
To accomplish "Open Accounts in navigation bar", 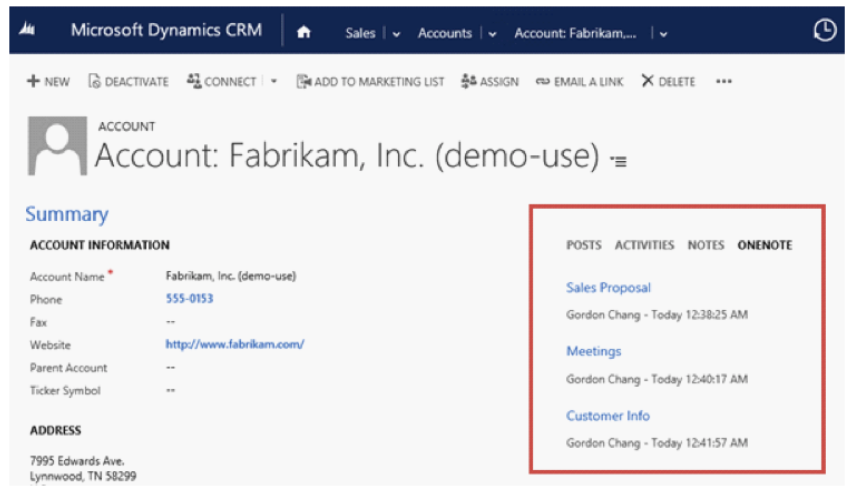I will [444, 33].
